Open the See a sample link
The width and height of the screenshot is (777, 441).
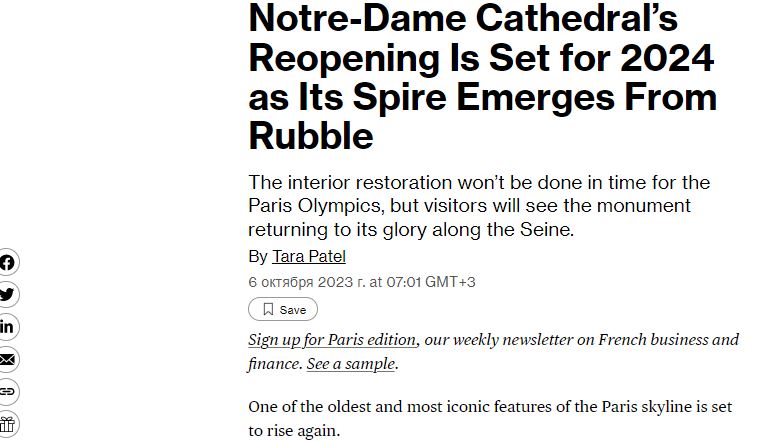click(350, 364)
